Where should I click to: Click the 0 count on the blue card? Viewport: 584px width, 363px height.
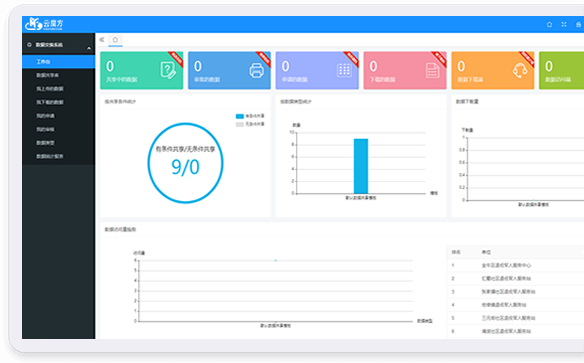(x=198, y=66)
